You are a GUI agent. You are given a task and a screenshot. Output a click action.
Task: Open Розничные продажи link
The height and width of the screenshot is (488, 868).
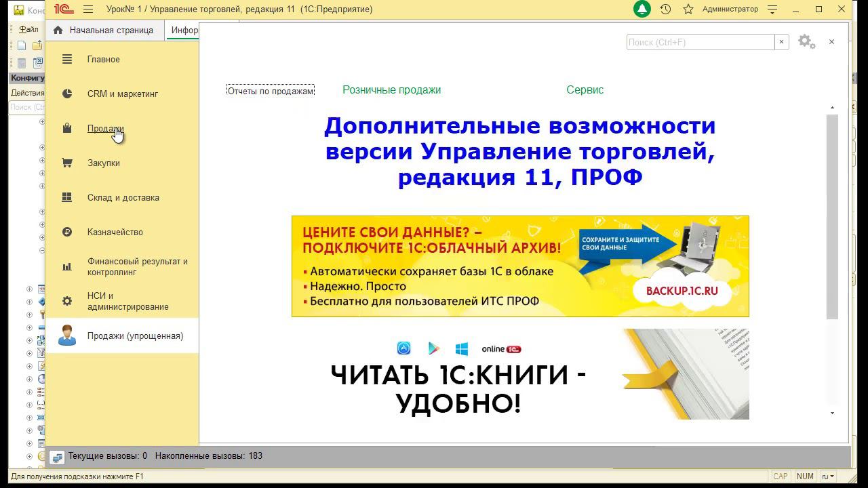point(391,89)
